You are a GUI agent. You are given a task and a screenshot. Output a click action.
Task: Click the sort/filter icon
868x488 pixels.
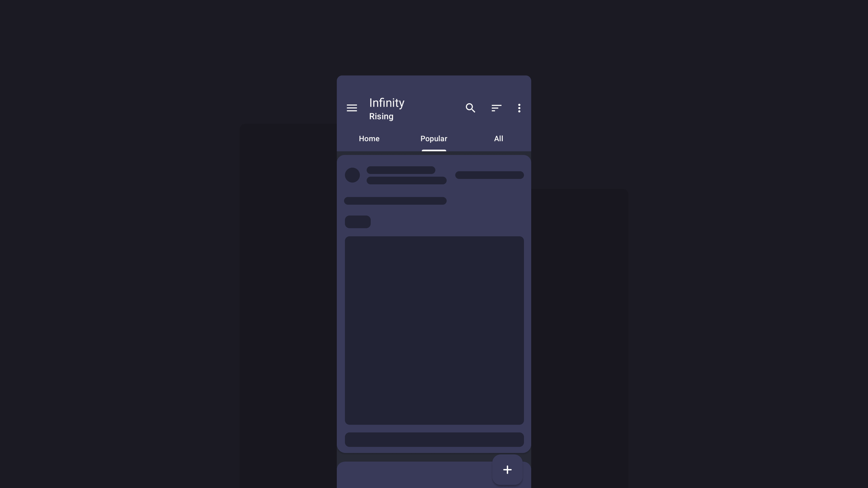point(496,108)
